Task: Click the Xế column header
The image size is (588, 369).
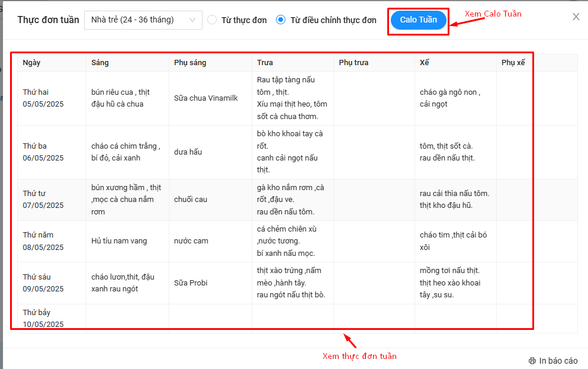Action: (x=425, y=63)
